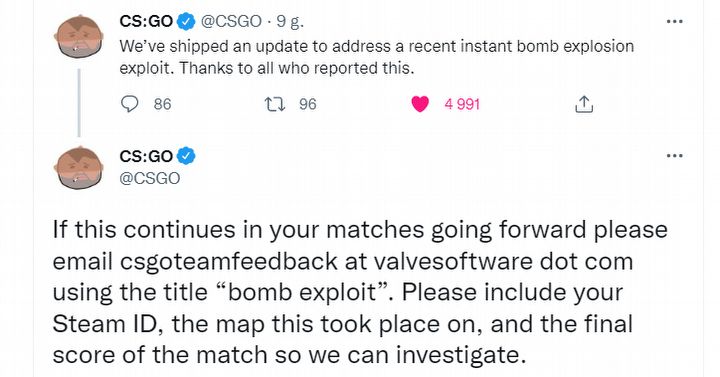Click the @CSGO handle beside the timestamp
This screenshot has width=720, height=377.
(231, 22)
